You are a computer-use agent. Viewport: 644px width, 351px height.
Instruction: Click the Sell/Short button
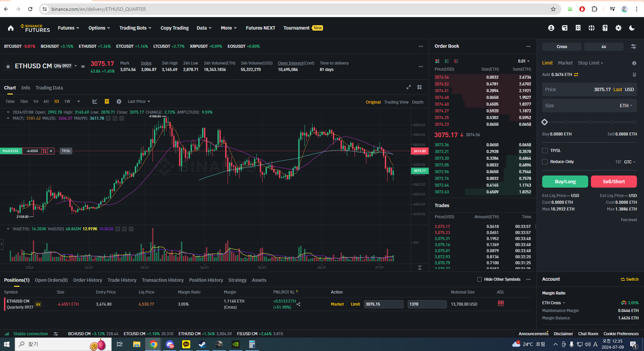point(614,182)
